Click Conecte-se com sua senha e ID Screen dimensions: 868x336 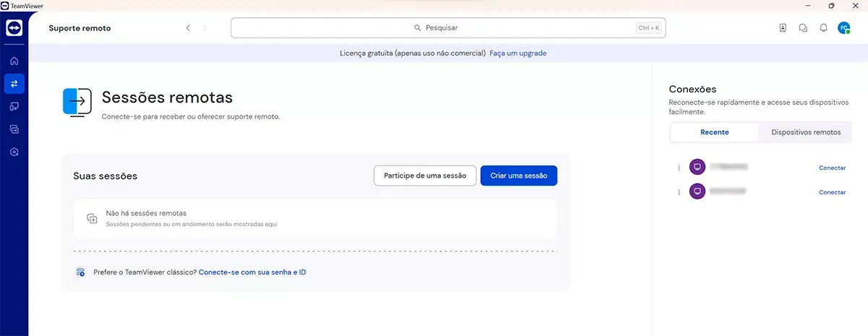252,272
